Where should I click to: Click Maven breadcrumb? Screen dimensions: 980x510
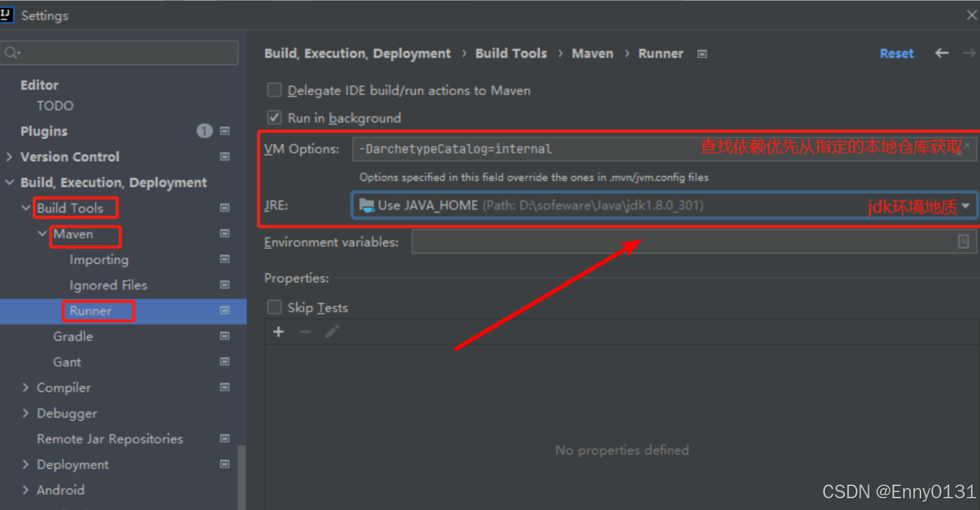tap(593, 53)
